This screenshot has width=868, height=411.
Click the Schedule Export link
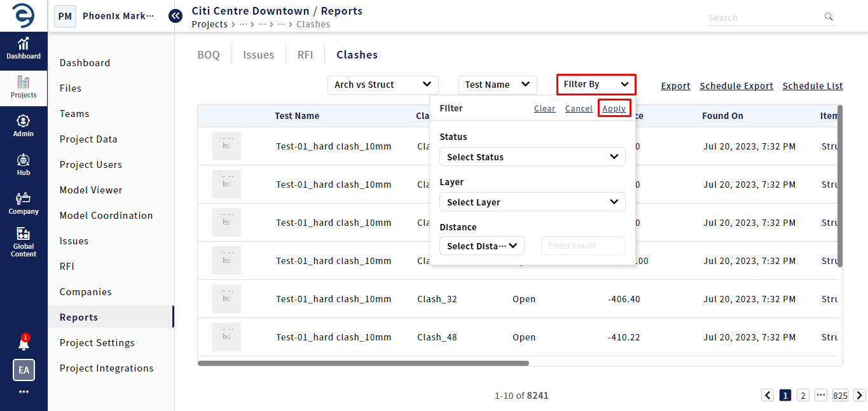click(736, 86)
